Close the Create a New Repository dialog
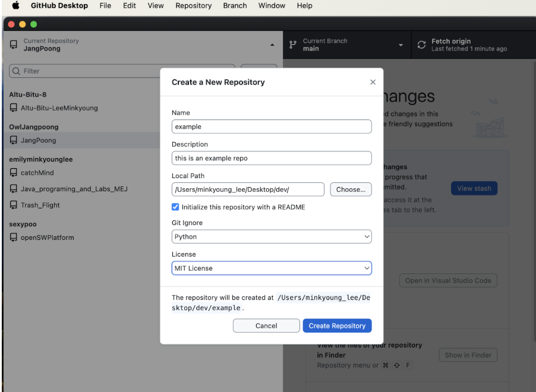This screenshot has width=536, height=392. point(373,82)
